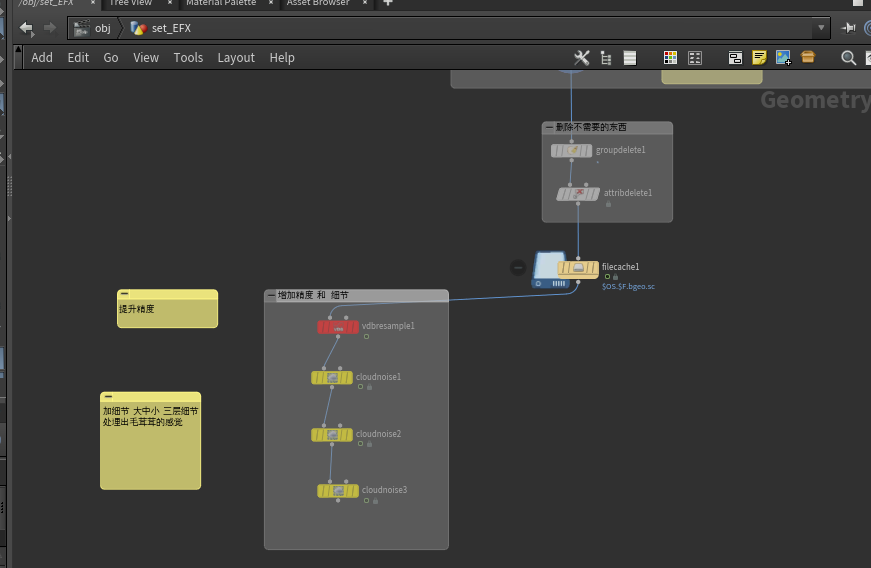This screenshot has height=568, width=871.
Task: Click the 增加精度 和 细节 box title bar
Action: click(356, 295)
